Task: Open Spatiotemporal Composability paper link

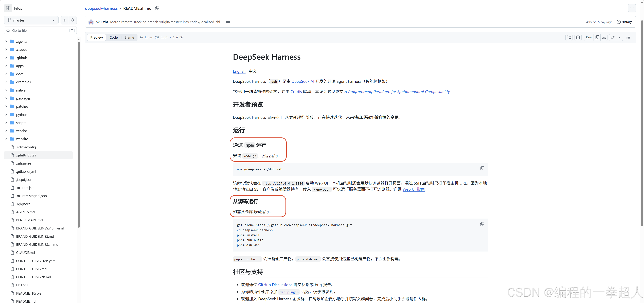Action: pos(397,92)
